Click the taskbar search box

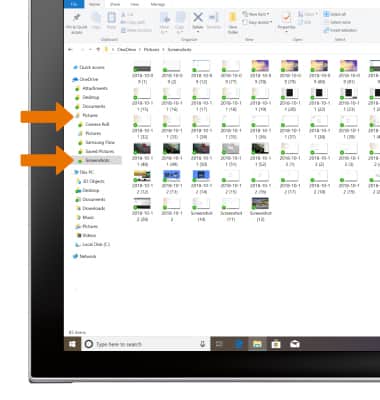[146, 344]
